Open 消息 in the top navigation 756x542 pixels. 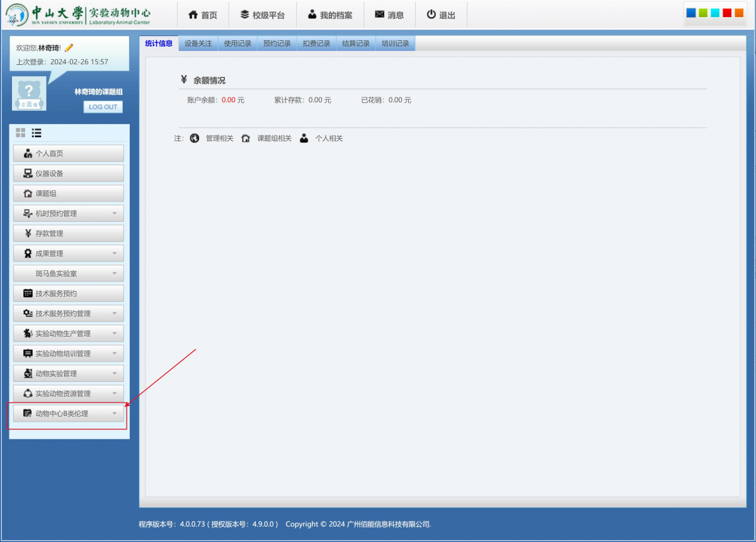[x=389, y=15]
